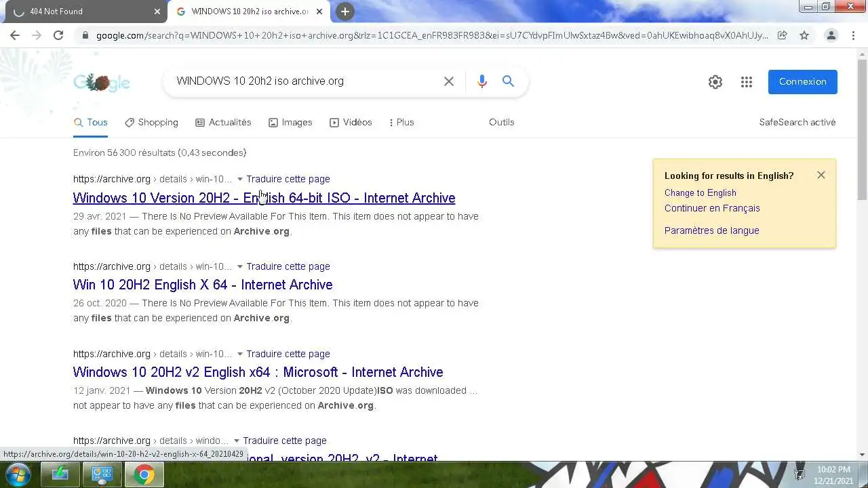The image size is (868, 488).
Task: Reload the current page
Action: click(58, 35)
